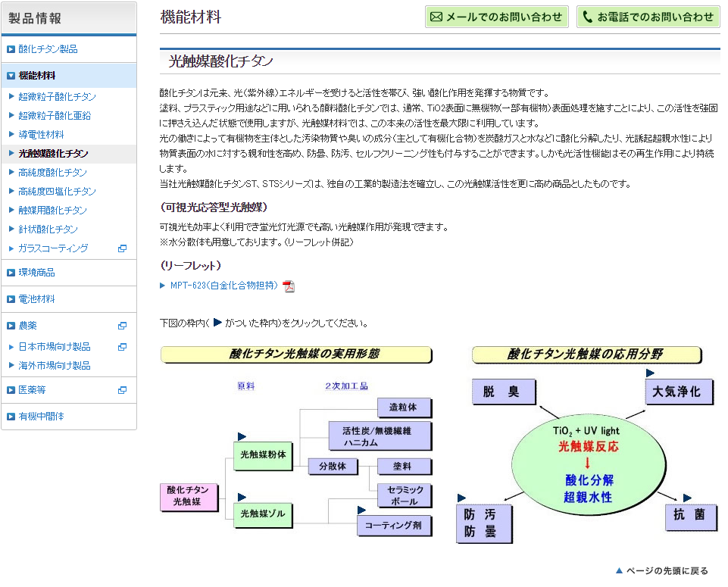The height and width of the screenshot is (587, 728).
Task: Click the 2次加工品 column label
Action: coord(346,386)
